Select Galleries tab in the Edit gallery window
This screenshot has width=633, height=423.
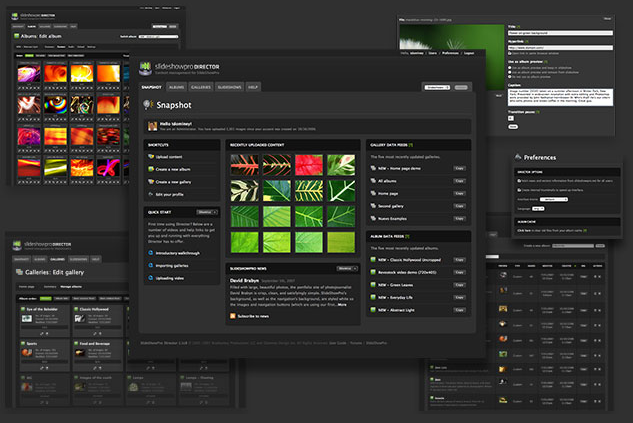57,259
